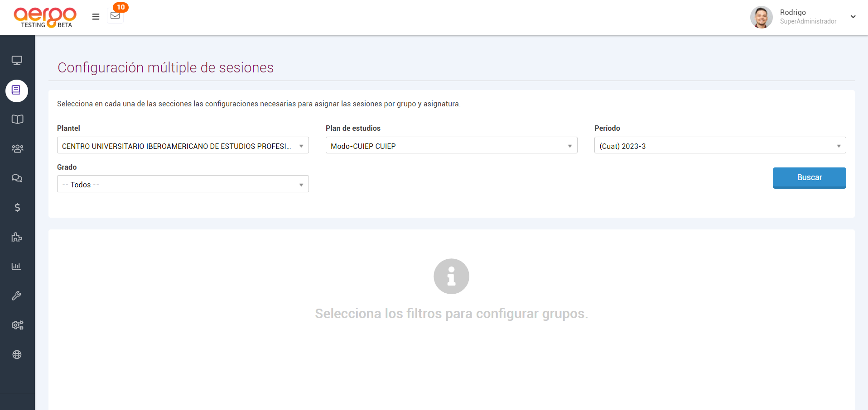The image size is (868, 410).
Task: Open the monitor dashboard sidebar icon
Action: 17,61
